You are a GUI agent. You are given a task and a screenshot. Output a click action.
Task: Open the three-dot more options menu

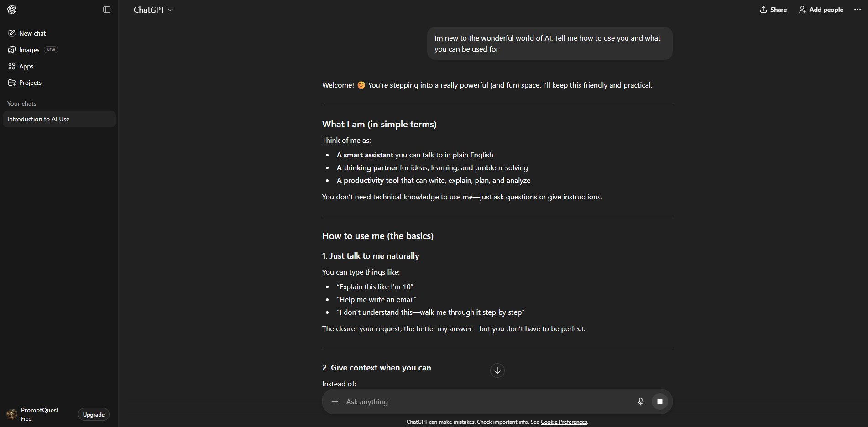click(x=857, y=10)
